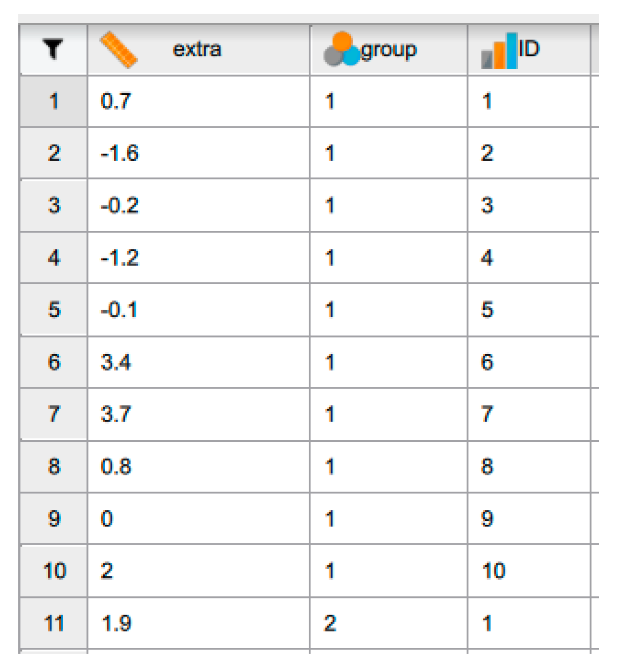Screen dimensions: 619x672
Task: Click the nominal circles icon for group
Action: click(x=341, y=49)
